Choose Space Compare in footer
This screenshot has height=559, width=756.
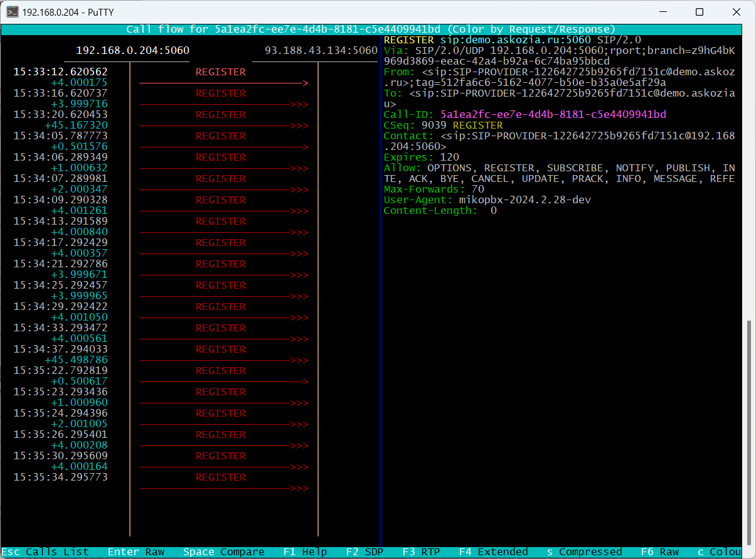click(223, 552)
